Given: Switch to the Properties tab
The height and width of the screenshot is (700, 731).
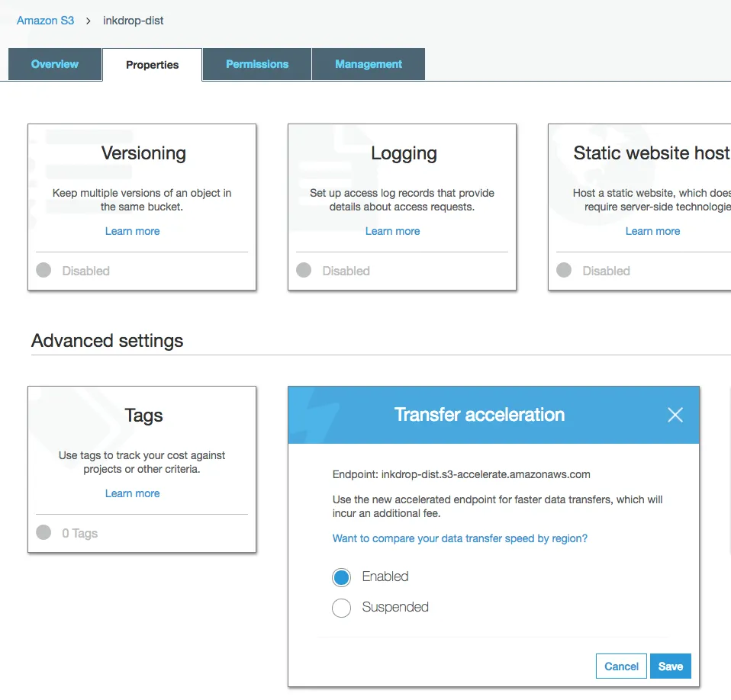Looking at the screenshot, I should coord(153,65).
